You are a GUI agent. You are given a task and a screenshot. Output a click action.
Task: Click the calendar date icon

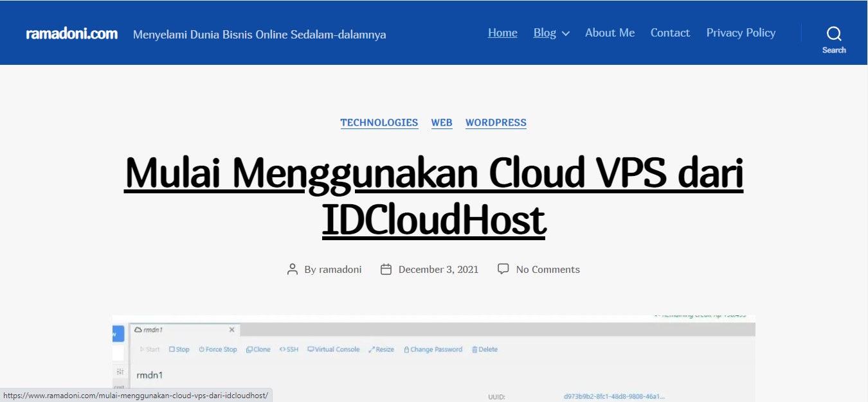point(386,270)
